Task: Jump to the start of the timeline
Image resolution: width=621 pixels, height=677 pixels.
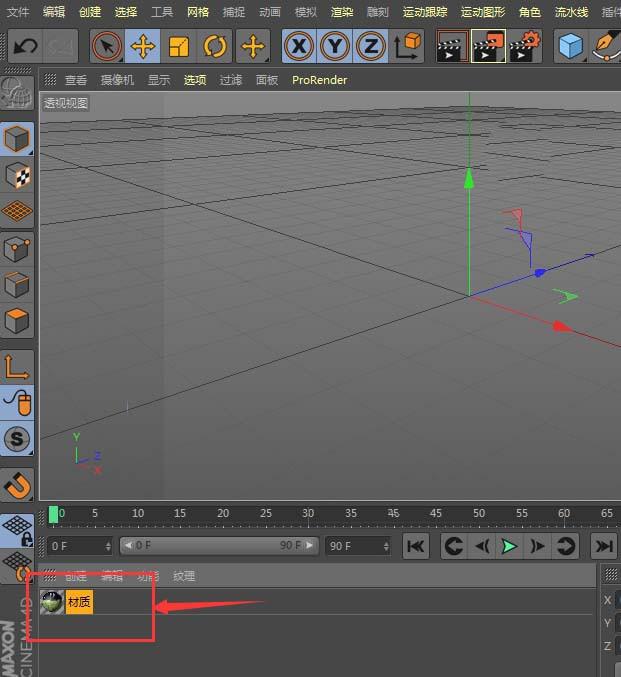Action: [x=416, y=546]
